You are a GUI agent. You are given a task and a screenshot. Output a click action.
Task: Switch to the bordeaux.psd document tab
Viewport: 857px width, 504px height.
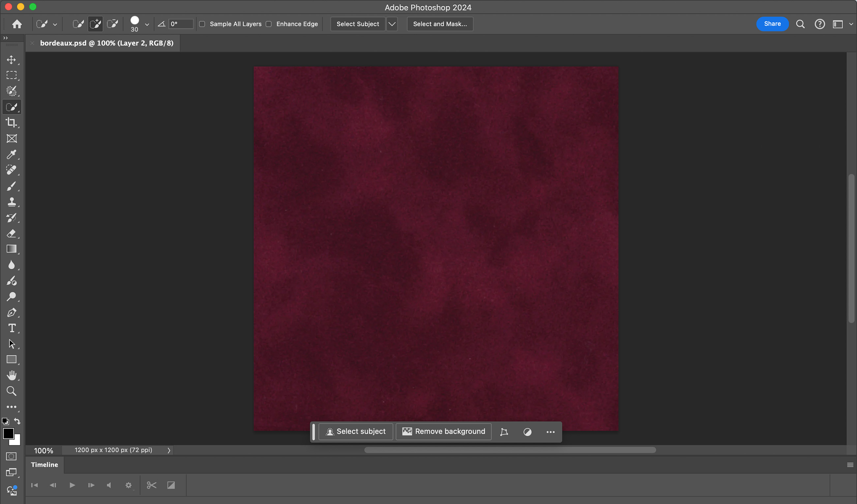click(106, 43)
